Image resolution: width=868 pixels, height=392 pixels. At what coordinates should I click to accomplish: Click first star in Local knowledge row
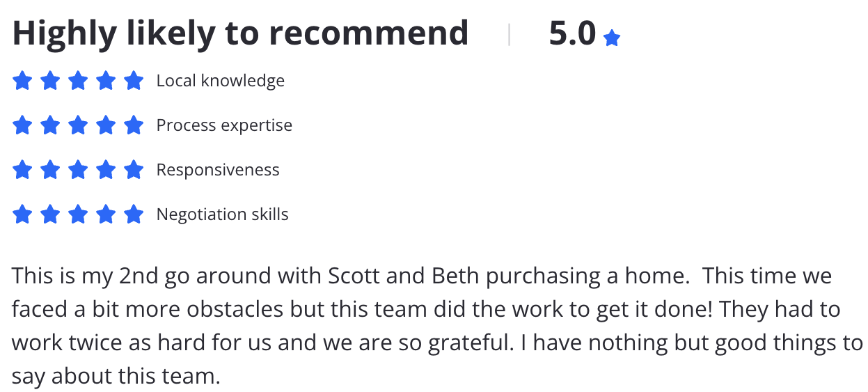(23, 81)
